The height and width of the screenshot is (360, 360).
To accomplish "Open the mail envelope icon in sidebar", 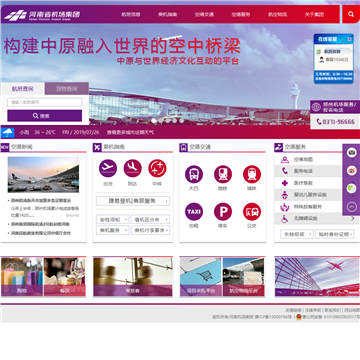I will (352, 153).
